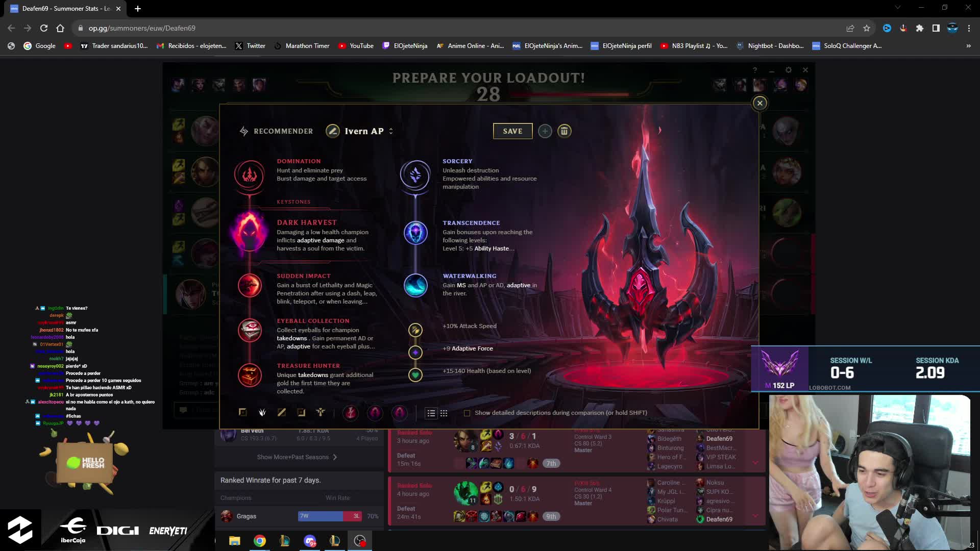This screenshot has height=551, width=980.
Task: Open the Marathon Timer bookmark
Action: (x=302, y=46)
